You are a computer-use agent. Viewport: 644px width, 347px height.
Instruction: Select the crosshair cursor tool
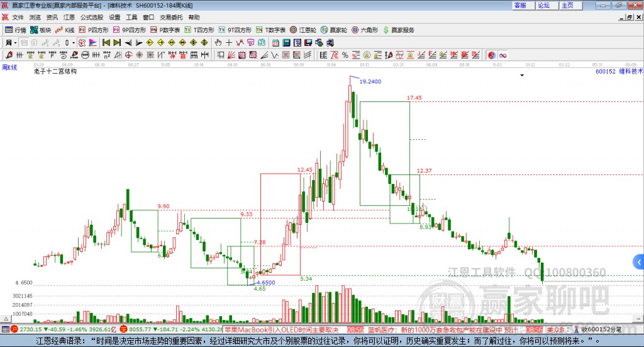click(x=229, y=43)
